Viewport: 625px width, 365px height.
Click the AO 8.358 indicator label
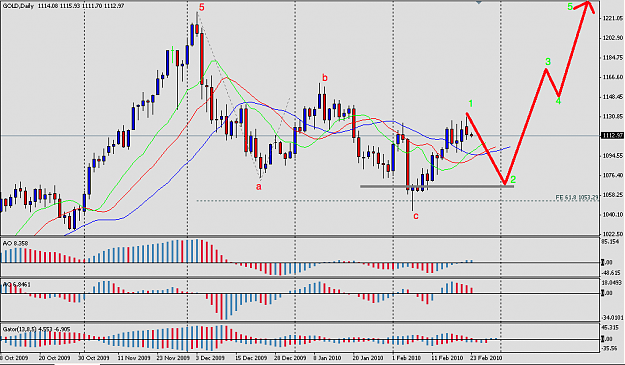coord(16,243)
